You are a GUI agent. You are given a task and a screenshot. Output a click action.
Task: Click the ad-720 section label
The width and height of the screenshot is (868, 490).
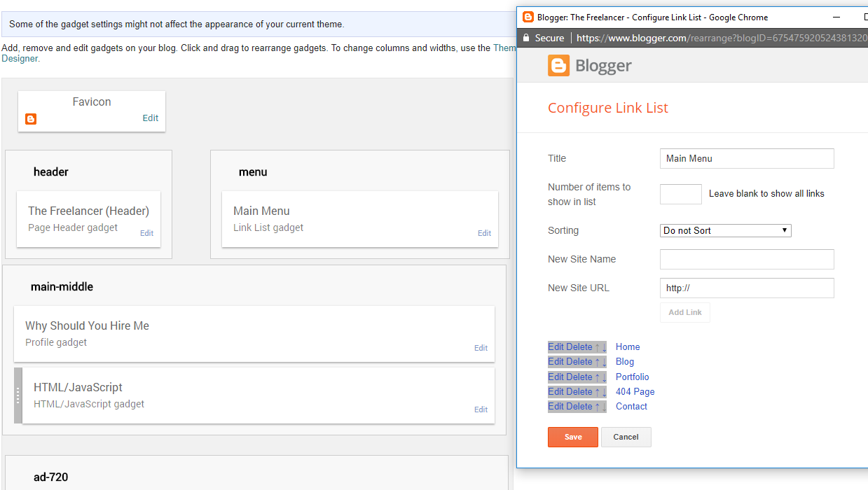tap(50, 477)
